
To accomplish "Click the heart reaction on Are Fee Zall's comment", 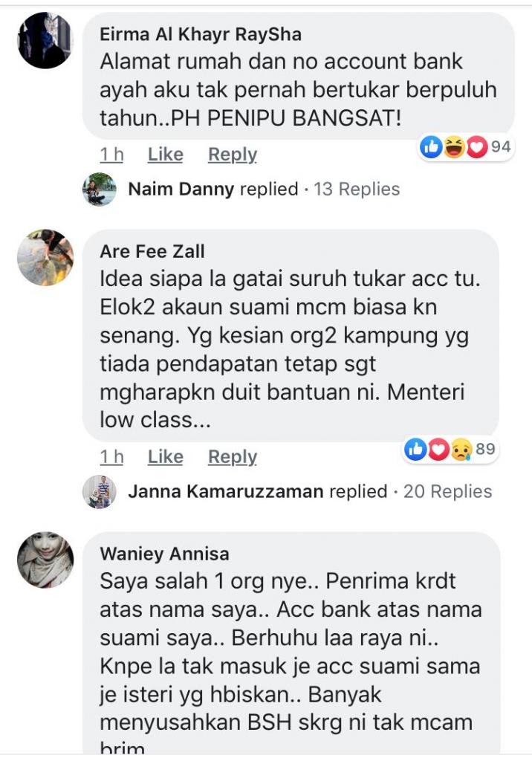I will tap(438, 450).
